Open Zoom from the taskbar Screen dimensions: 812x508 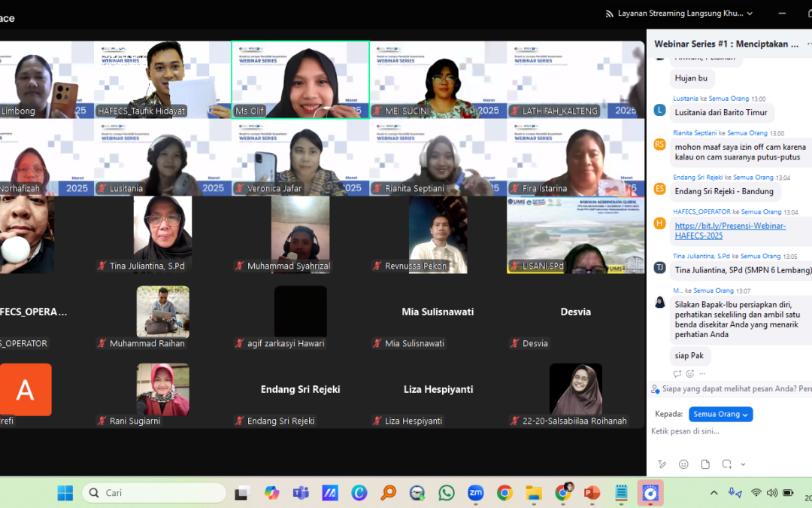pos(475,493)
